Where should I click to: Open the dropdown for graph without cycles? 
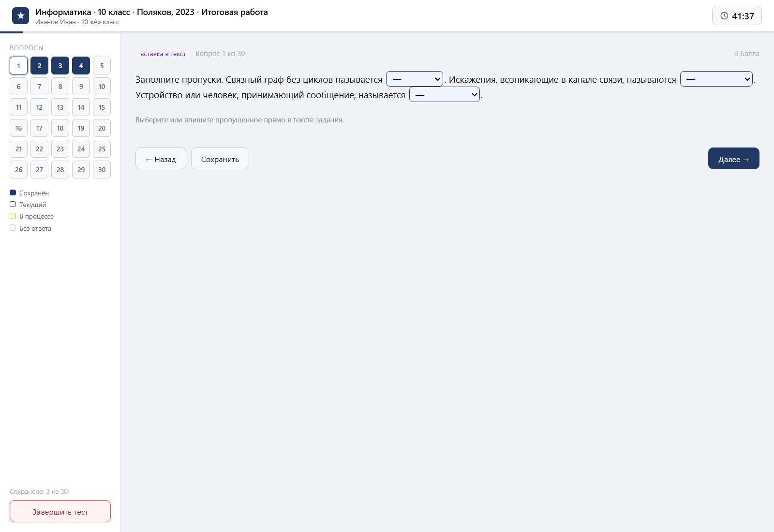point(415,79)
